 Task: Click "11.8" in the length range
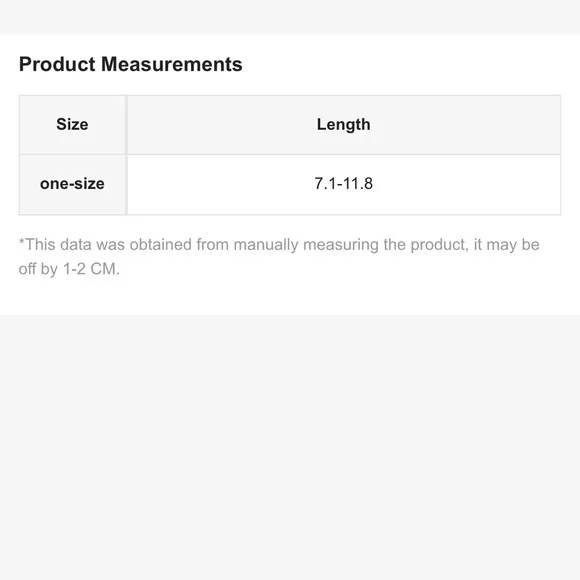coord(358,183)
